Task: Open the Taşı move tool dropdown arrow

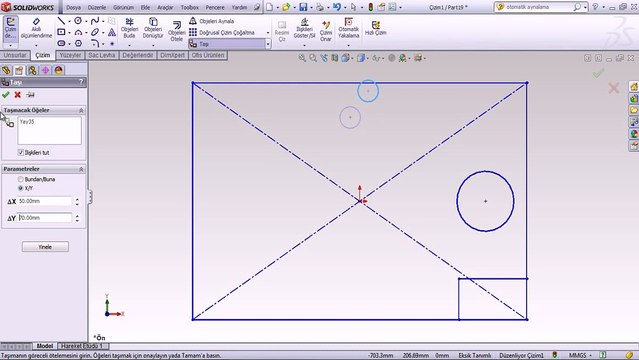Action: point(268,44)
